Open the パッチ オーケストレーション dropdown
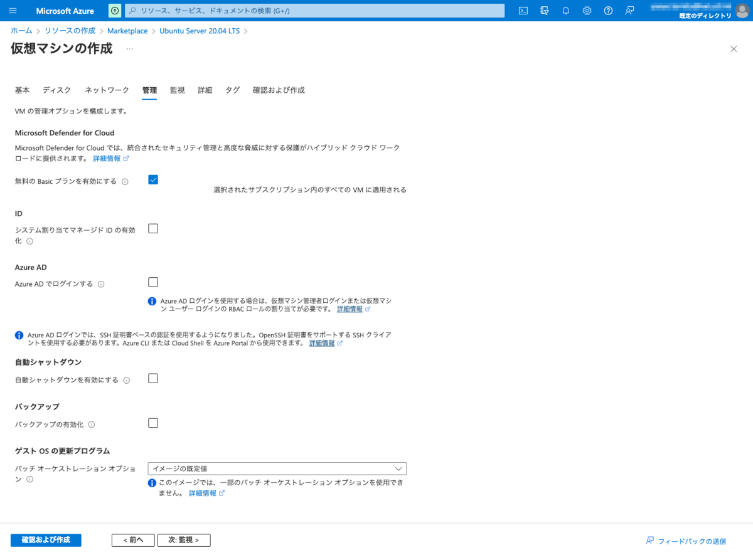 tap(277, 468)
